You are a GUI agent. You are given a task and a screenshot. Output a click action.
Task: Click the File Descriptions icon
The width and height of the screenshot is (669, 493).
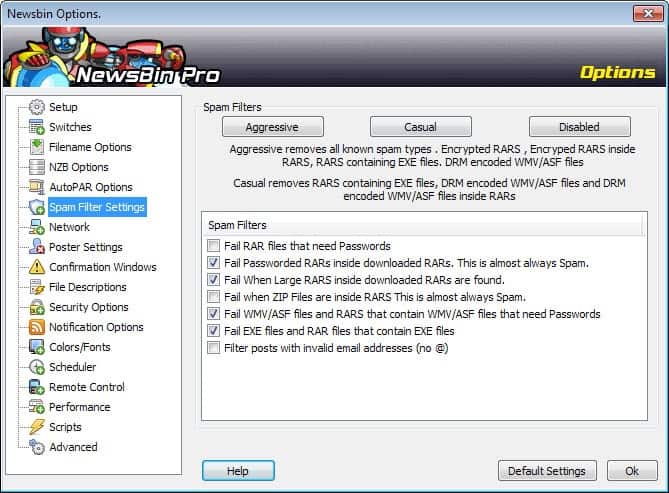click(x=37, y=287)
